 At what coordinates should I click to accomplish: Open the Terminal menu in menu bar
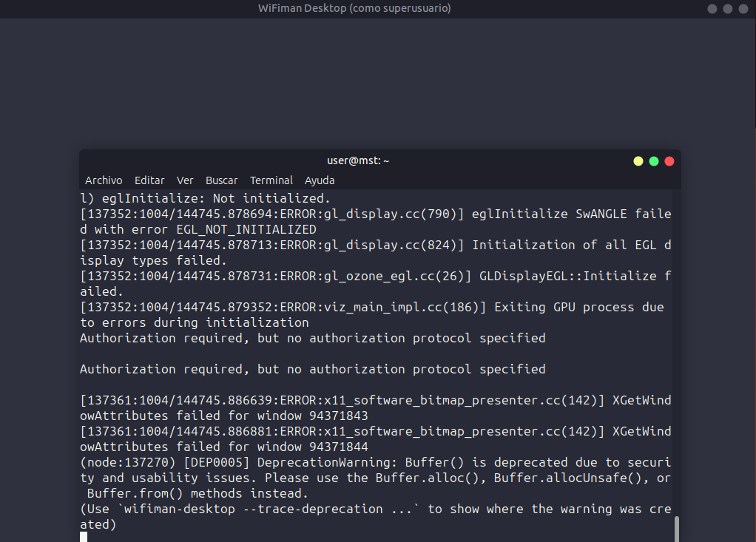[x=271, y=180]
